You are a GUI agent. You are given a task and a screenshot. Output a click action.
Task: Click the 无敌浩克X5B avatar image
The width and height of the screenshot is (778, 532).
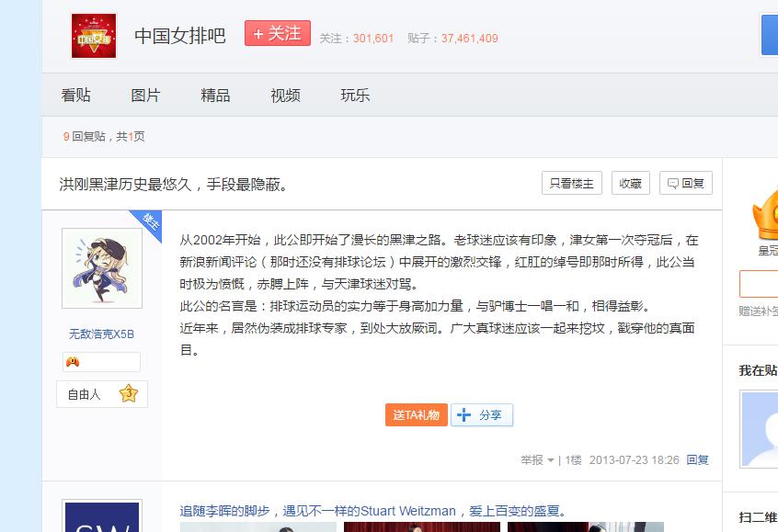click(x=102, y=268)
